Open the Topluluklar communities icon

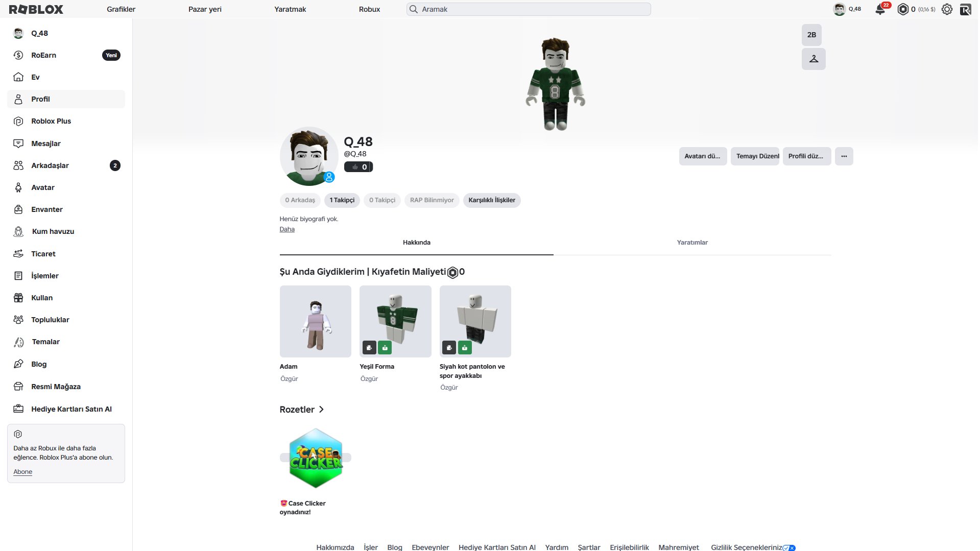[x=18, y=320]
